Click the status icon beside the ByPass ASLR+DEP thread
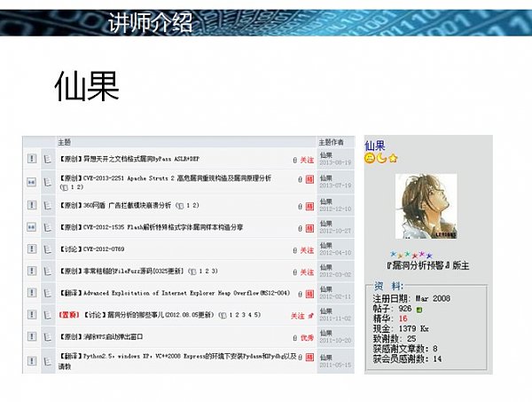532x402 pixels. click(32, 158)
